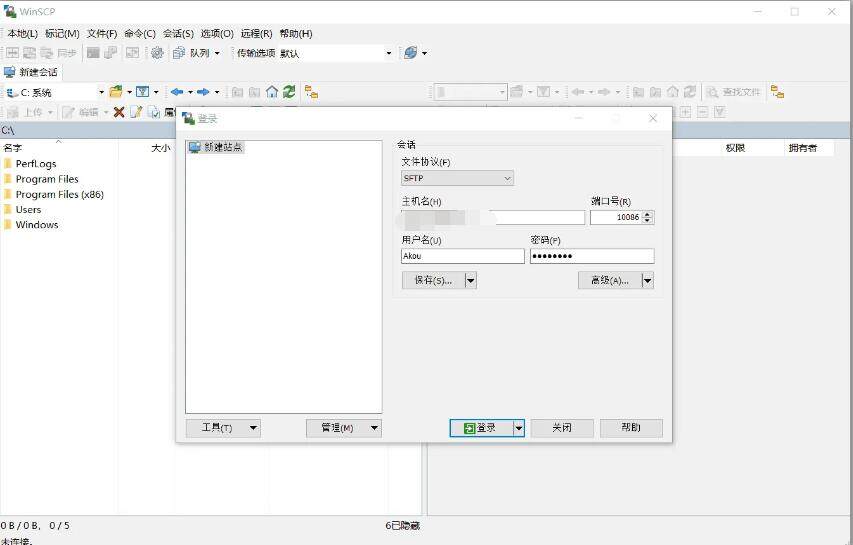The width and height of the screenshot is (853, 545).
Task: Go back with the local blue left arrow
Action: pyautogui.click(x=177, y=92)
